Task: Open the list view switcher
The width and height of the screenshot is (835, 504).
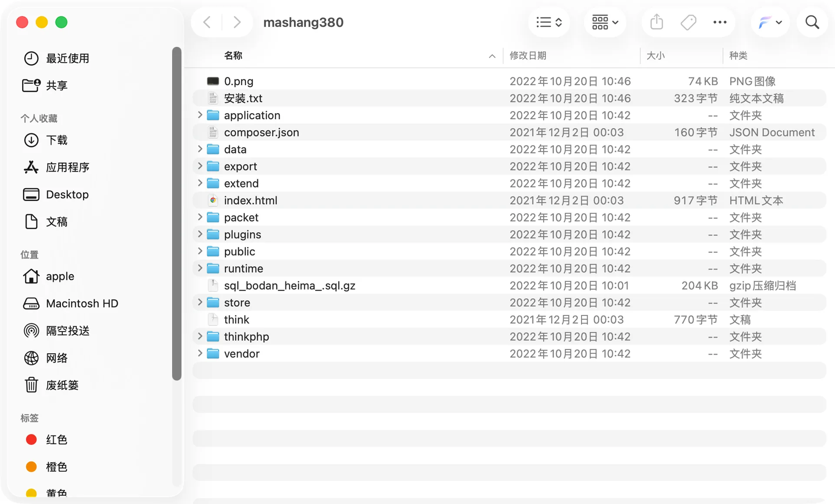Action: pos(549,22)
